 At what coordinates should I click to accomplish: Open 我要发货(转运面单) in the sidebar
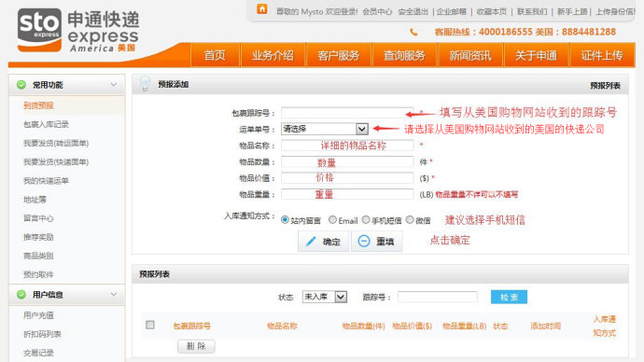click(x=56, y=144)
